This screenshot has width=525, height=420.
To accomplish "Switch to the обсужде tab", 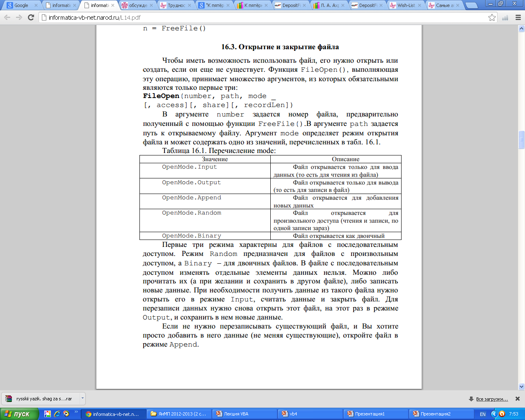I will [x=137, y=5].
